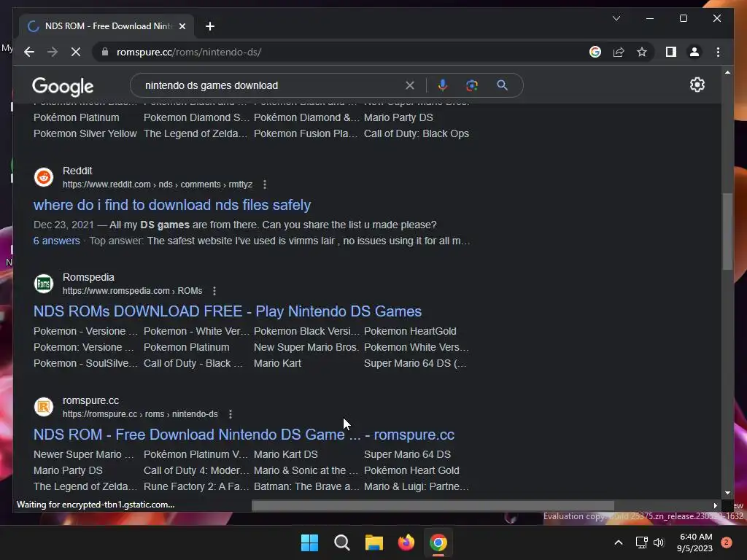Viewport: 747px width, 560px height.
Task: Open Windows Start menu
Action: (x=309, y=542)
